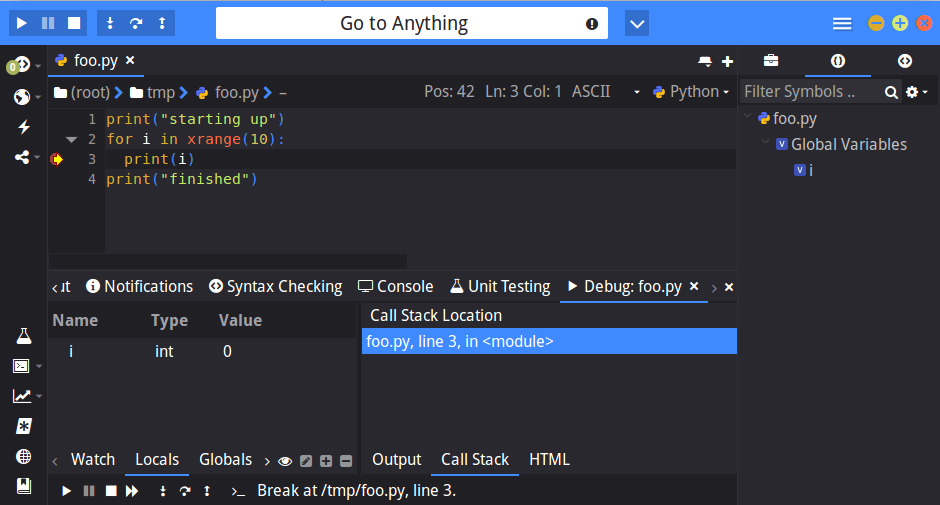Start debugging with top toolbar play button

(x=22, y=23)
